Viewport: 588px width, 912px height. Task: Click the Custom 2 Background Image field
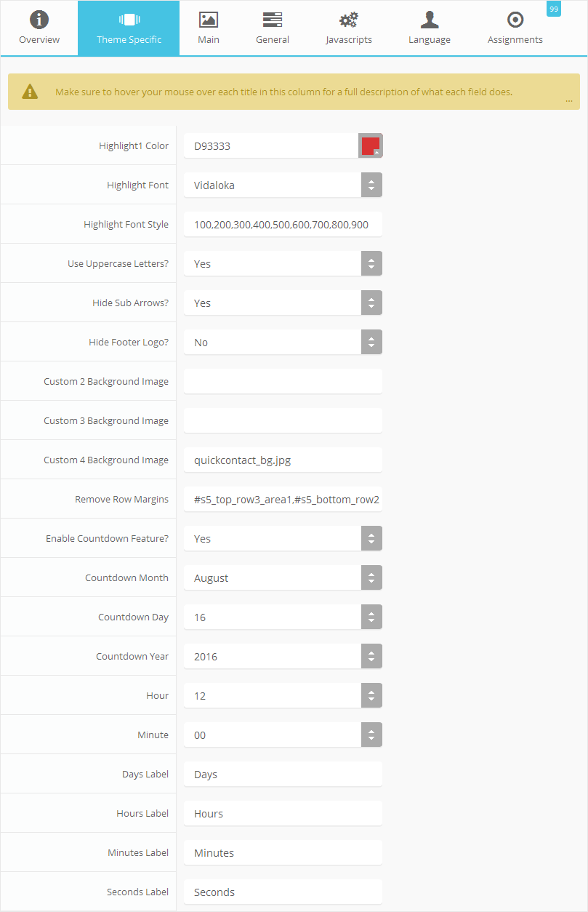(x=283, y=381)
